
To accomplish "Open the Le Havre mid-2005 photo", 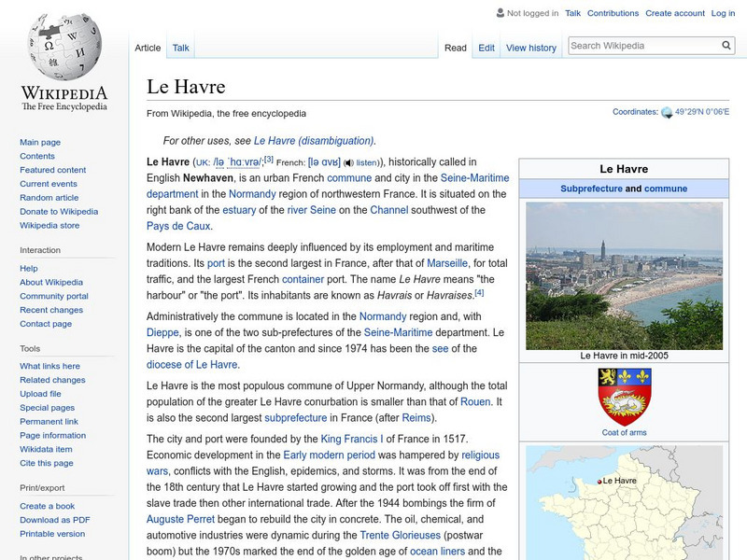I will [624, 275].
